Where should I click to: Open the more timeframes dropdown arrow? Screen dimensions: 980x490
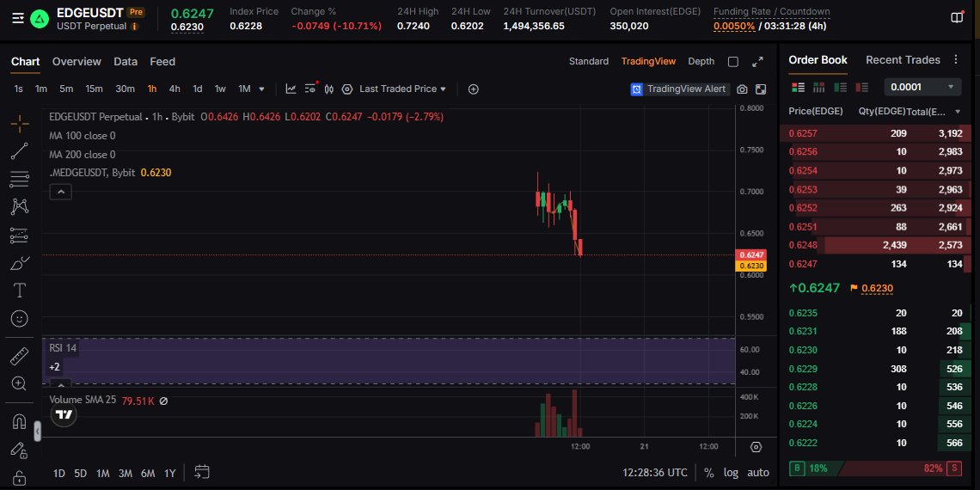pos(261,89)
